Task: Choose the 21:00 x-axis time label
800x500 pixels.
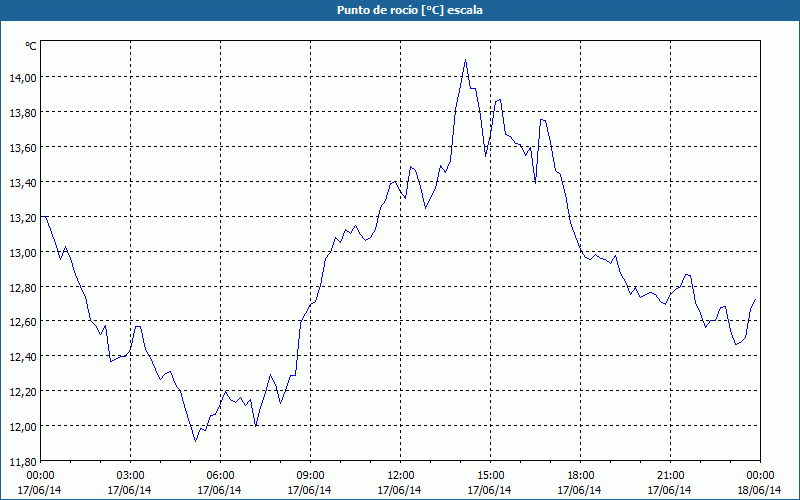Action: pos(670,476)
